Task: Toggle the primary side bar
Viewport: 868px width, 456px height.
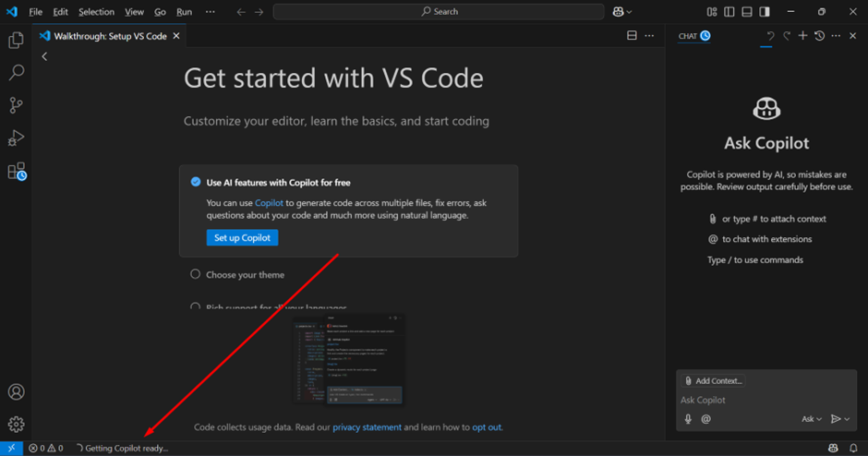Action: coord(729,12)
